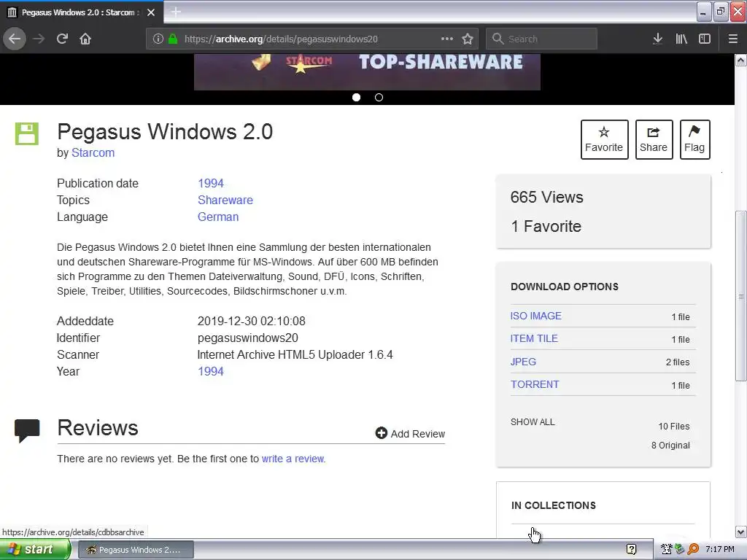Bookmark this page with the star icon

[468, 39]
